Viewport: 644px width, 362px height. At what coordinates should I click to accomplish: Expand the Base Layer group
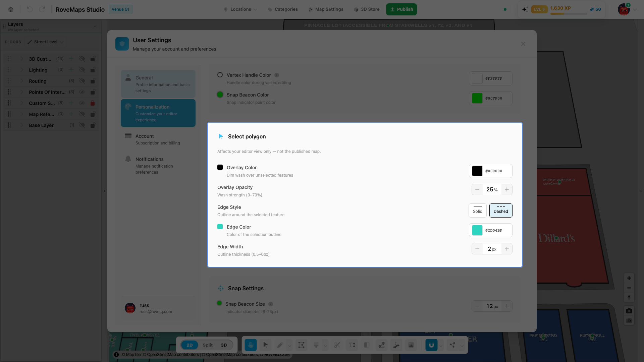22,125
